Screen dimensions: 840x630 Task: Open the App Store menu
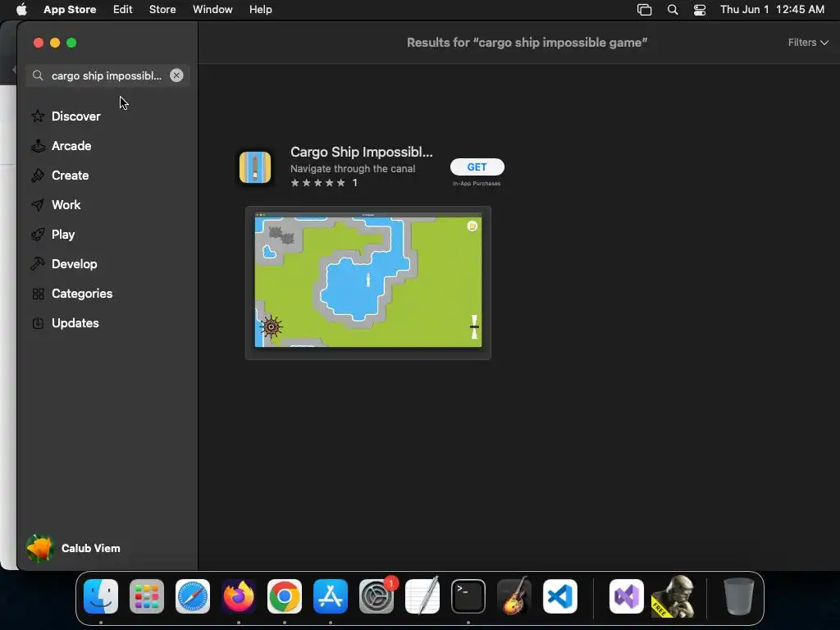point(70,9)
